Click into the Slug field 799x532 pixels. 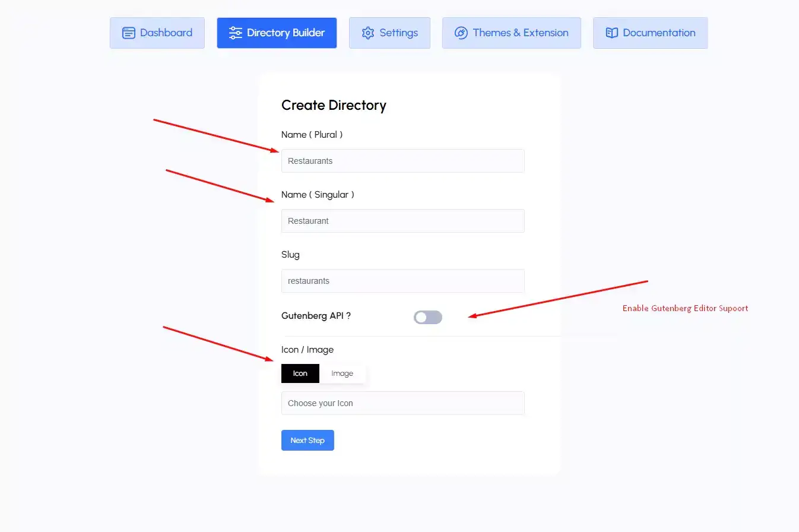[x=403, y=281]
